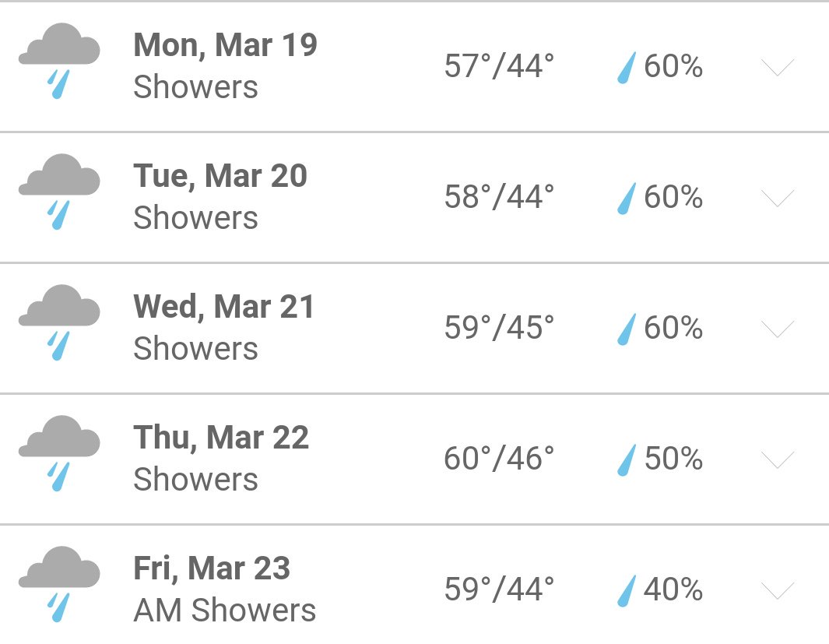Tap the 60% precipitation value on Tuesday

[673, 197]
